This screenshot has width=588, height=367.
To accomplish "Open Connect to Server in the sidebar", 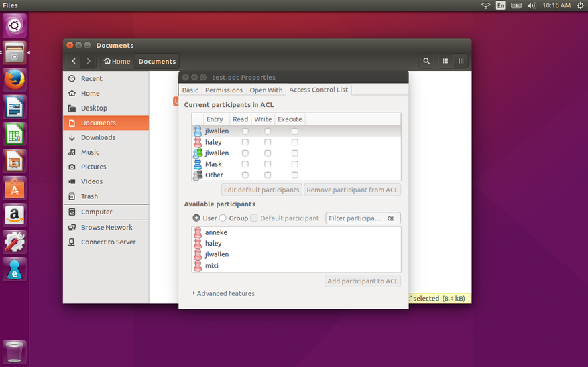I will pyautogui.click(x=106, y=242).
